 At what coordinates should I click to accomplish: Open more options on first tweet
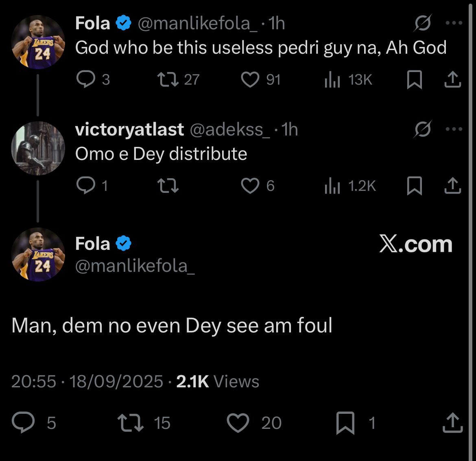point(454,23)
